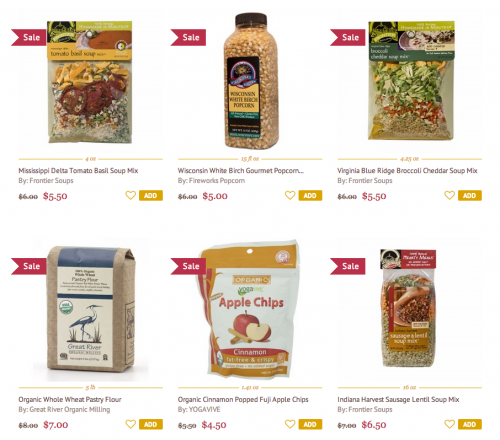Image resolution: width=500 pixels, height=440 pixels.
Task: Add Whole Wheat Pastry Flour to cart
Action: pyautogui.click(x=151, y=424)
